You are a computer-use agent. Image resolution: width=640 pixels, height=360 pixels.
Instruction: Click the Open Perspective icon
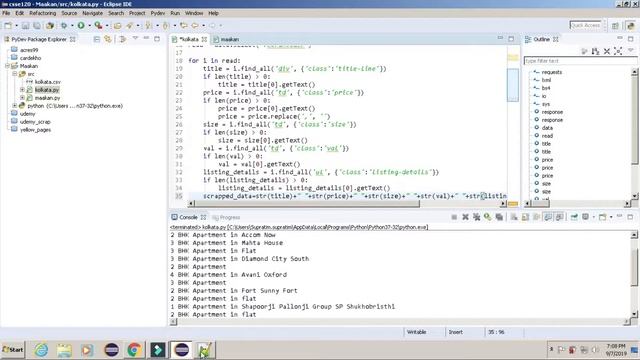pos(615,25)
